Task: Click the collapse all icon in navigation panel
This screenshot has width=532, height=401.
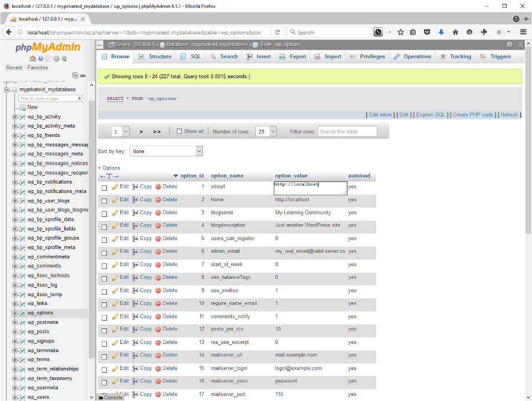Action: coord(75,75)
